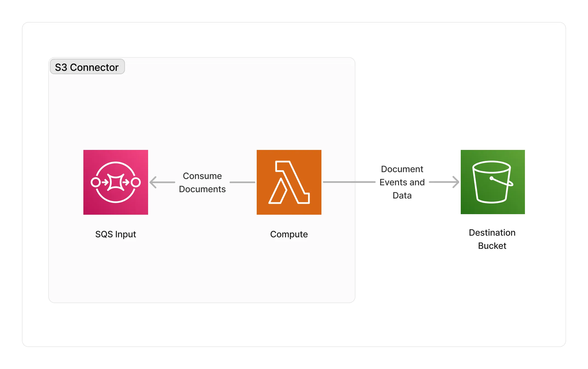Image resolution: width=588 pixels, height=369 pixels.
Task: Click the Document Events and Data label
Action: pos(402,182)
